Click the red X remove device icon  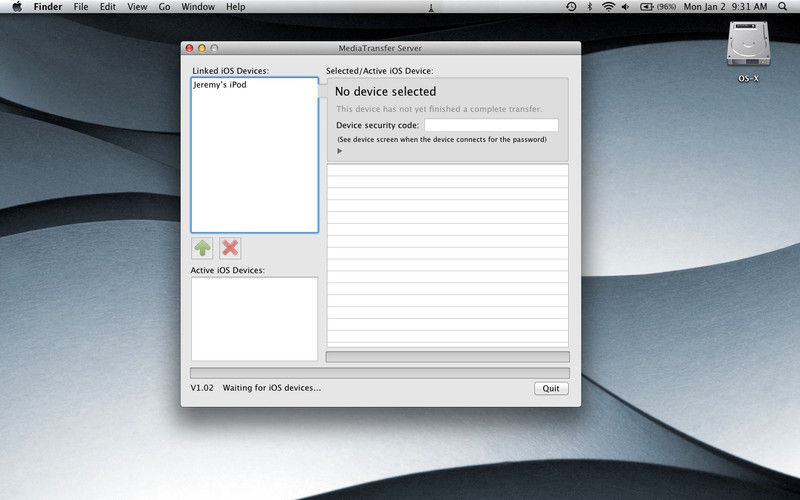coord(230,248)
